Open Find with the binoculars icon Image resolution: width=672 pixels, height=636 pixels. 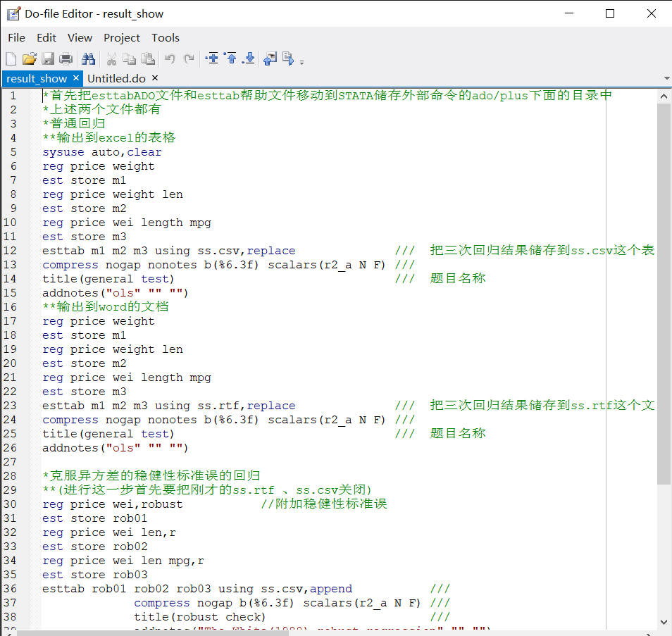[88, 58]
